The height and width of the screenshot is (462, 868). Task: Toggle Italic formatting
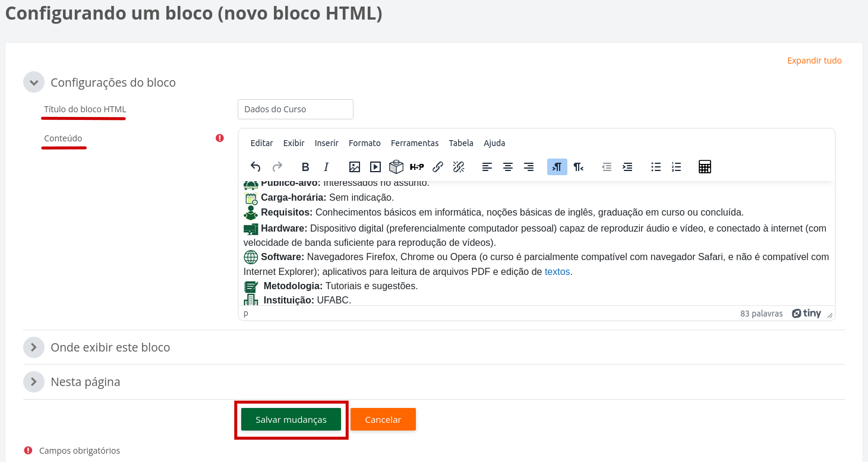click(326, 167)
